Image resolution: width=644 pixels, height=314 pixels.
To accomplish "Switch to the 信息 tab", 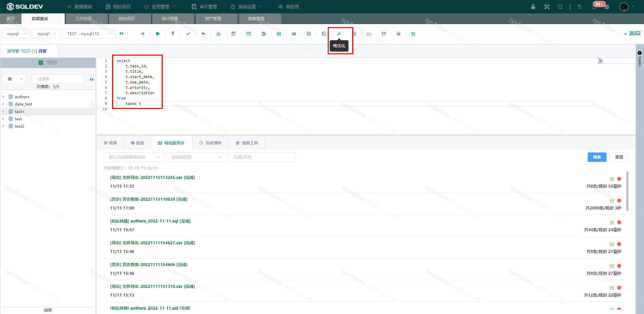I will tap(138, 143).
